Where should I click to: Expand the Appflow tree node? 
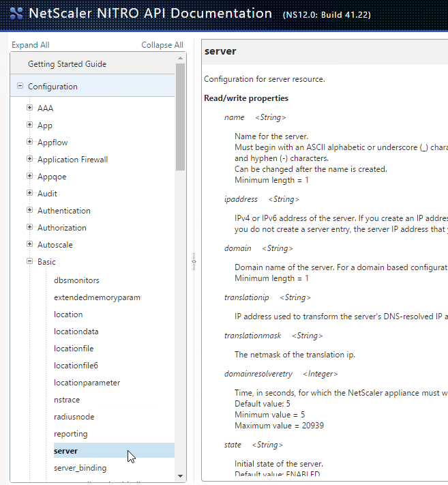(30, 142)
